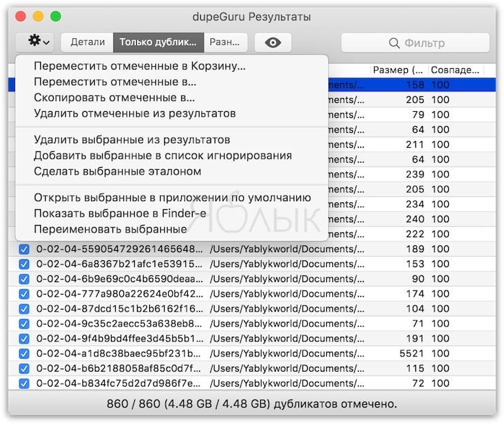
Task: Select file name 0-02-04-b834fc75d2d7d986f7e...
Action: tap(118, 383)
